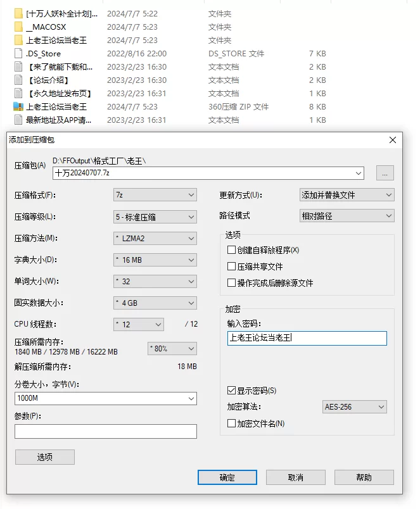Enable 压缩共享文件 checkbox
Screen dimensions: 420x509
coord(231,267)
